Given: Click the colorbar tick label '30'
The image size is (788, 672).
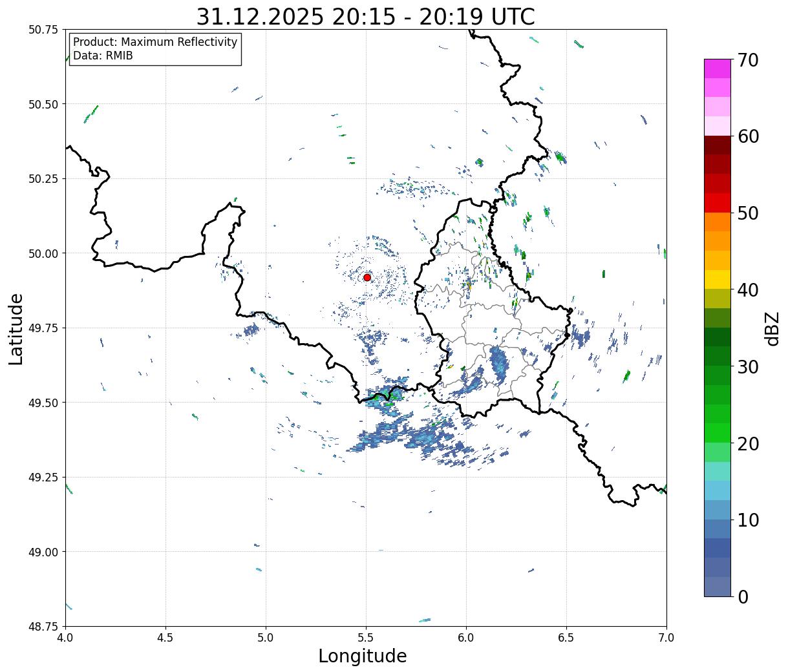Looking at the screenshot, I should pos(747,366).
